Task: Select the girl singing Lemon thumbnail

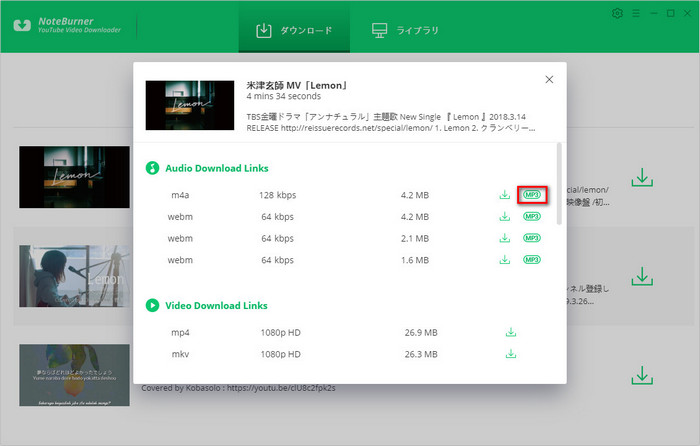Action: pos(75,276)
